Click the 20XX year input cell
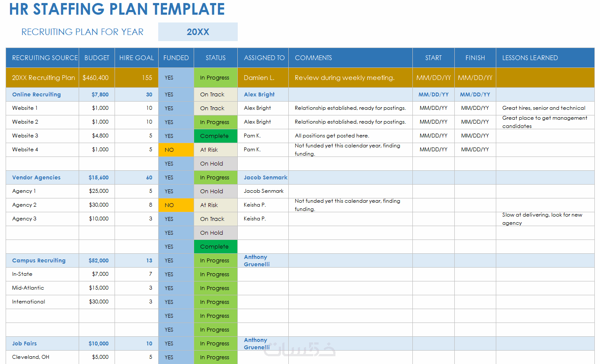Image resolution: width=600 pixels, height=364 pixels. pos(198,32)
